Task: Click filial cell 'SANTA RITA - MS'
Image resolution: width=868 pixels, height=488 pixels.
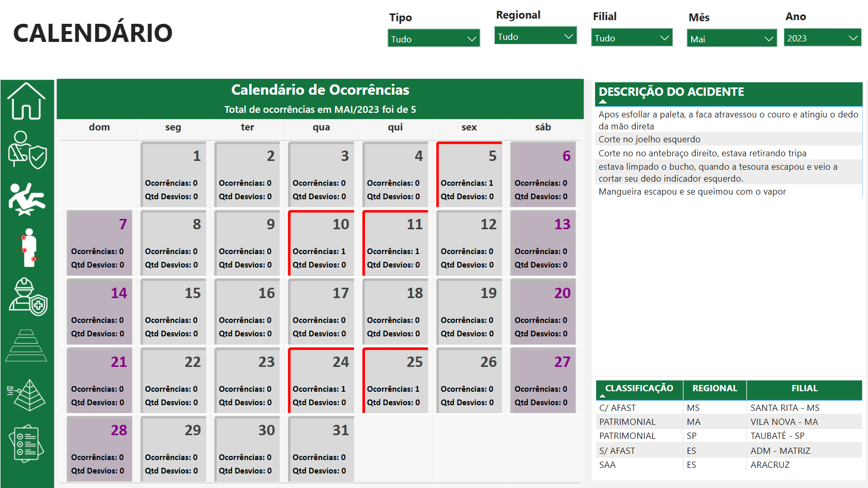Action: [785, 408]
